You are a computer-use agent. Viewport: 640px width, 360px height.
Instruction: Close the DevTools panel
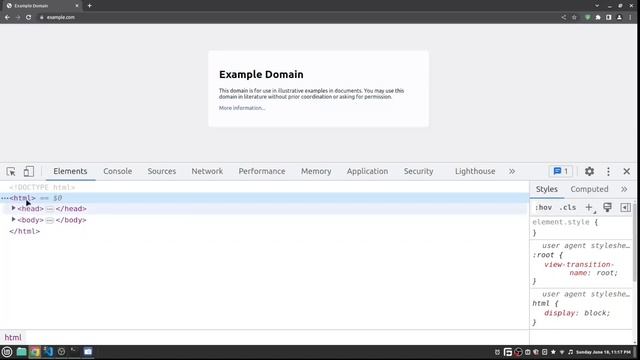(x=627, y=171)
